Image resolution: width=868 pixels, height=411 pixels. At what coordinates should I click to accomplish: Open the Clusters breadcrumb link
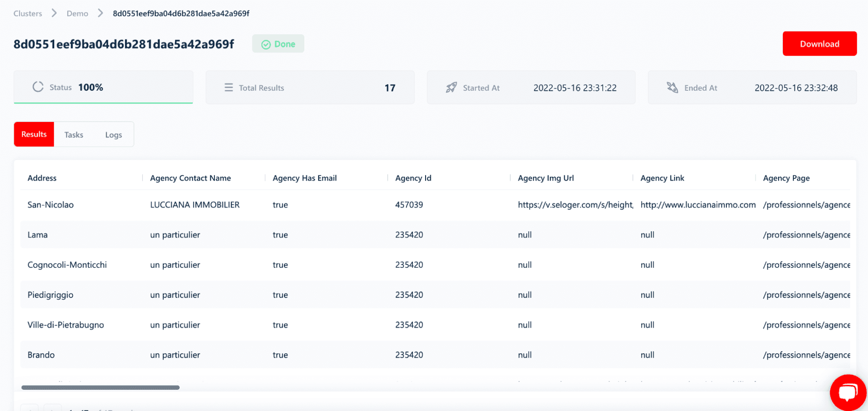click(28, 13)
